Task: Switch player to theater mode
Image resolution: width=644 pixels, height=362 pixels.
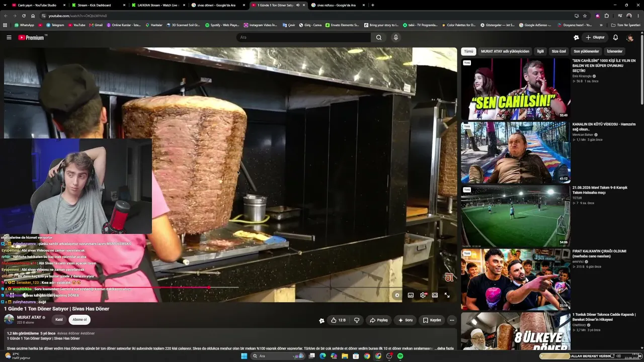Action: (435, 295)
